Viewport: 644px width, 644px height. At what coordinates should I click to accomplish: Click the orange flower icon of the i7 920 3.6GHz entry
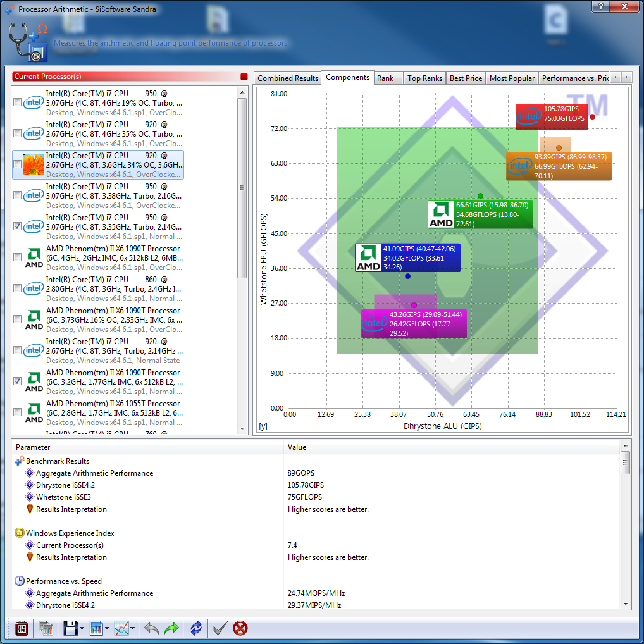point(34,164)
